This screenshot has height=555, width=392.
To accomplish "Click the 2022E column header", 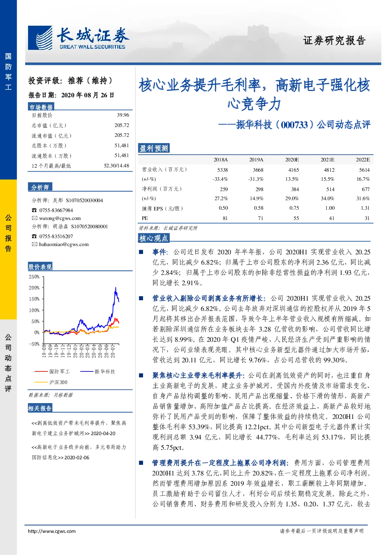I will (363, 160).
